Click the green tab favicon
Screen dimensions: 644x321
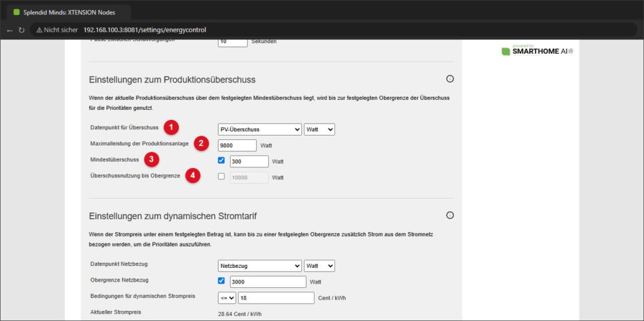[x=16, y=12]
